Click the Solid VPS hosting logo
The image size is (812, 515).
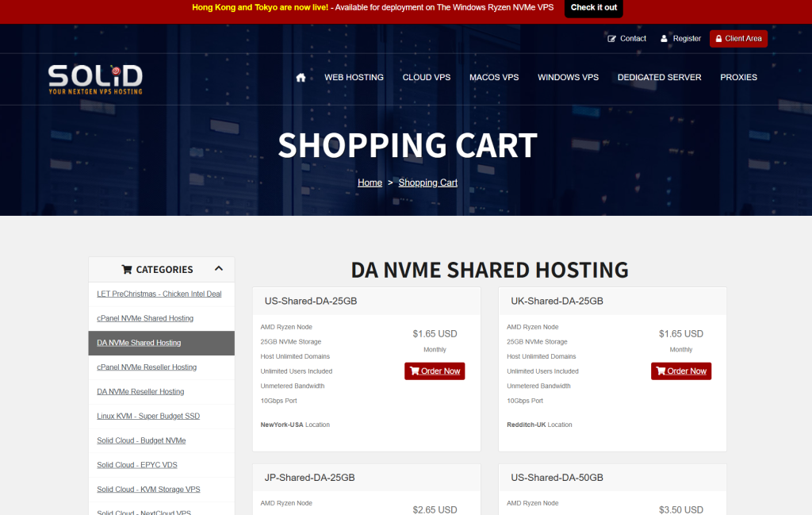[x=95, y=79]
